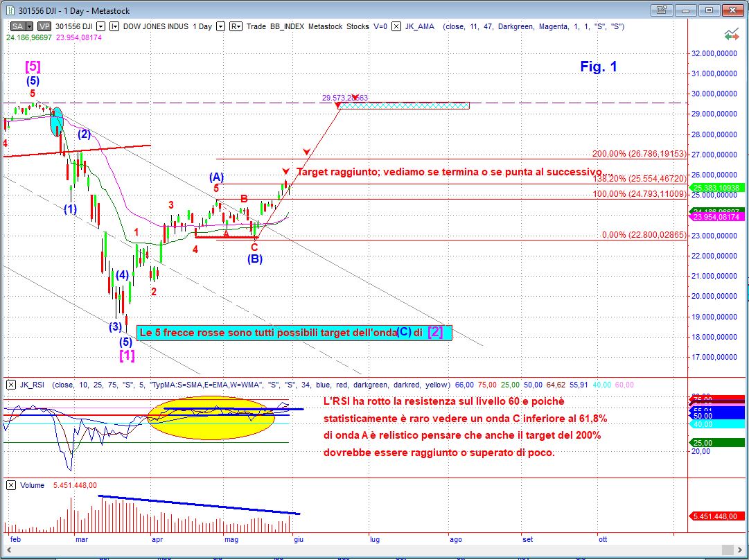Minimize the Metastock chart window
This screenshot has width=749, height=560.
(x=686, y=10)
